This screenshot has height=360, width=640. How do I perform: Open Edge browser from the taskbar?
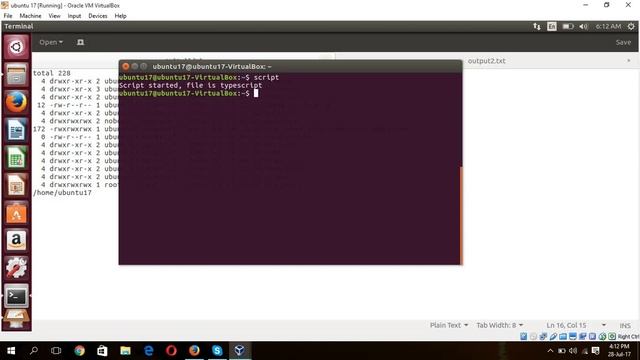(149, 351)
